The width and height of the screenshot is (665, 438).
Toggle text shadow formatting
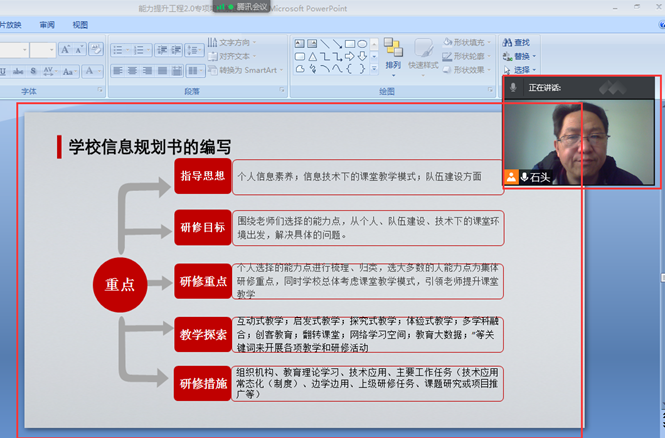click(33, 71)
